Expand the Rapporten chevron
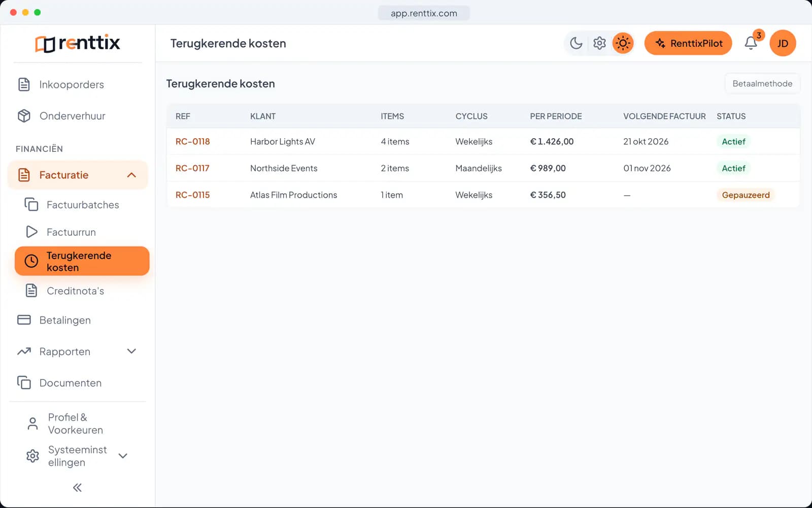Image resolution: width=812 pixels, height=508 pixels. click(x=131, y=352)
